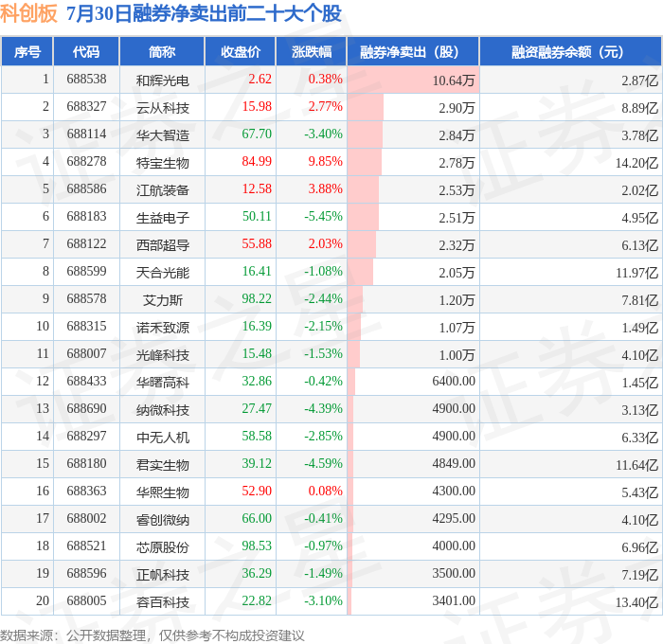Select the stock name 生益电子
The width and height of the screenshot is (663, 644).
coord(162,217)
